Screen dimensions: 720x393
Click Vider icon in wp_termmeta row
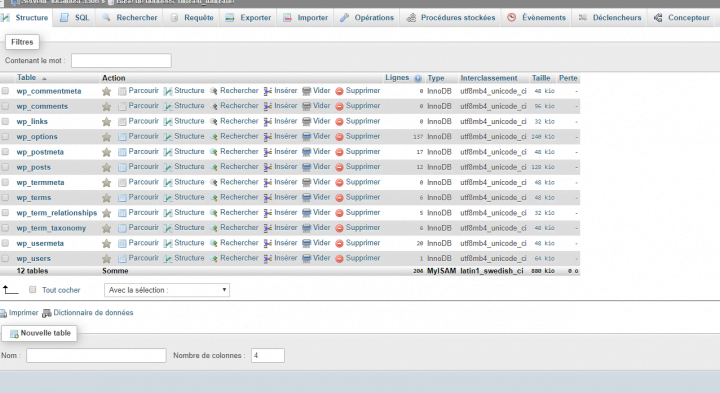(307, 182)
